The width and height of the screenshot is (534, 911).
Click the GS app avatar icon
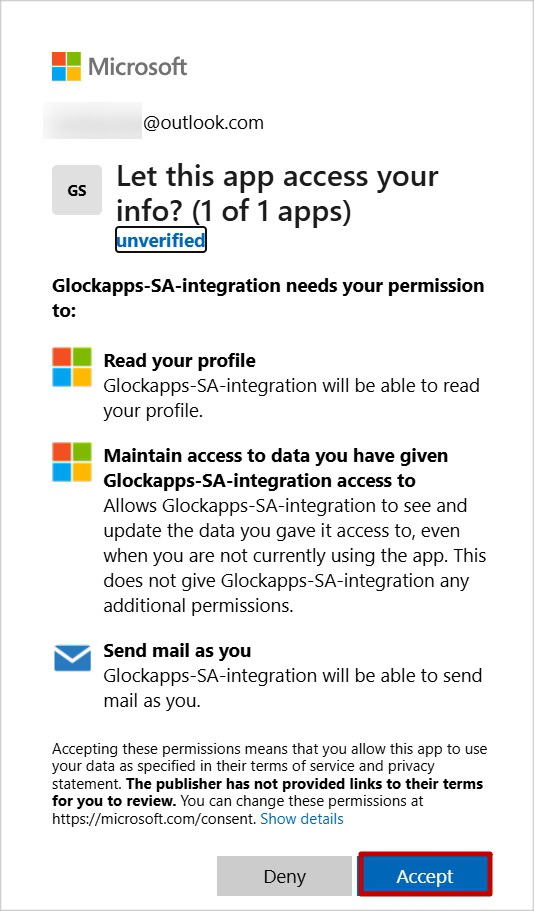pos(77,190)
